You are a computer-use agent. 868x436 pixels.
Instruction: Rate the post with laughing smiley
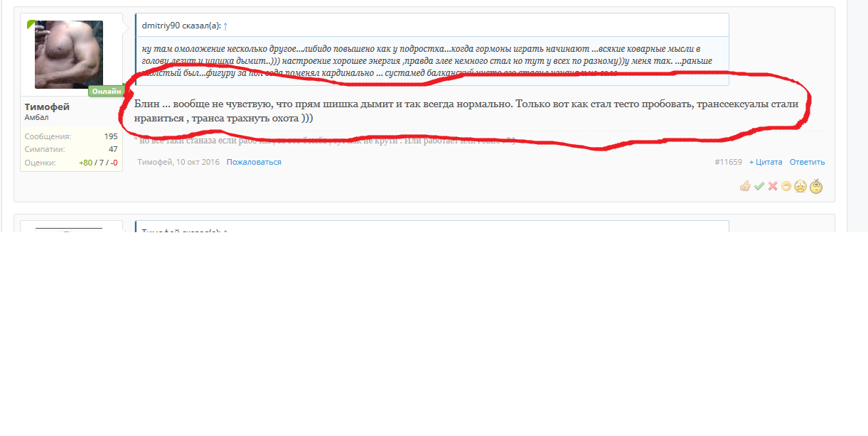(786, 187)
